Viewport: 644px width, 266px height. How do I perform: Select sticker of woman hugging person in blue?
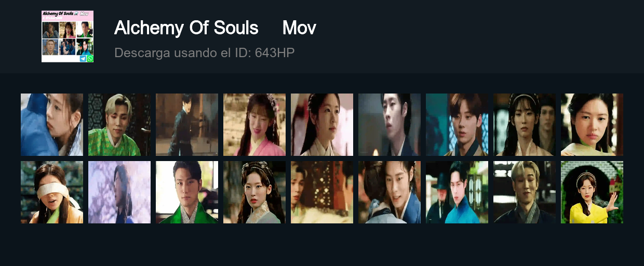point(52,125)
